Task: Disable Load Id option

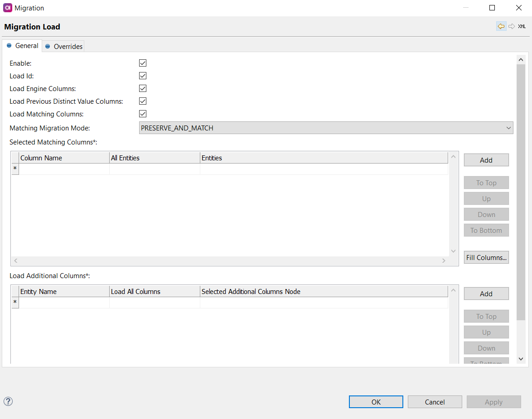Action: tap(143, 76)
